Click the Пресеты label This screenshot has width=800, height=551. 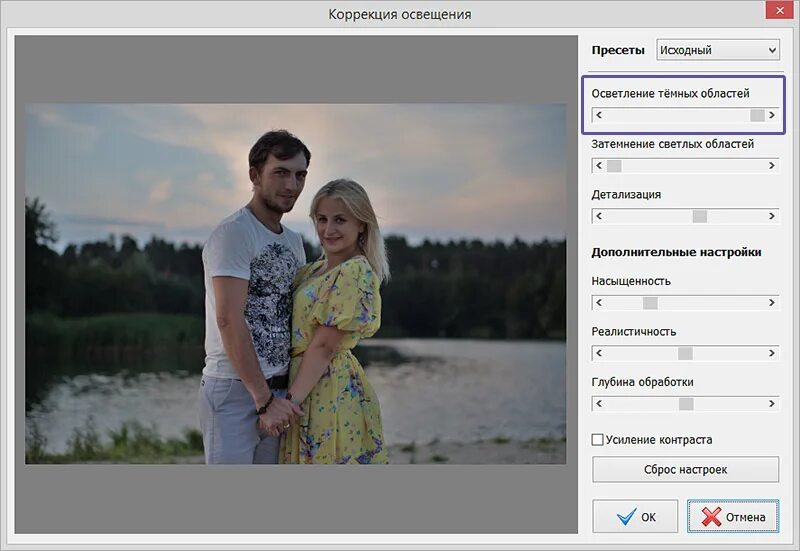click(x=618, y=51)
